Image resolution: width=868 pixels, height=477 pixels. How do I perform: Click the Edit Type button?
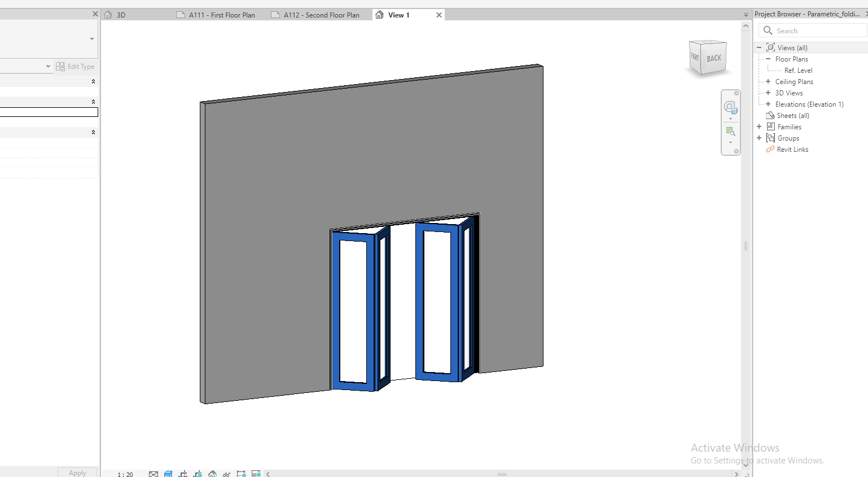point(76,67)
